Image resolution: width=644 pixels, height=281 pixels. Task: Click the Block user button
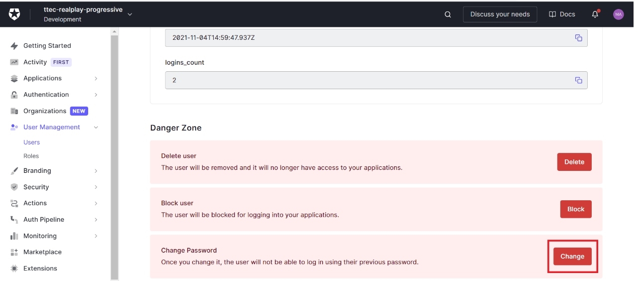coord(575,209)
